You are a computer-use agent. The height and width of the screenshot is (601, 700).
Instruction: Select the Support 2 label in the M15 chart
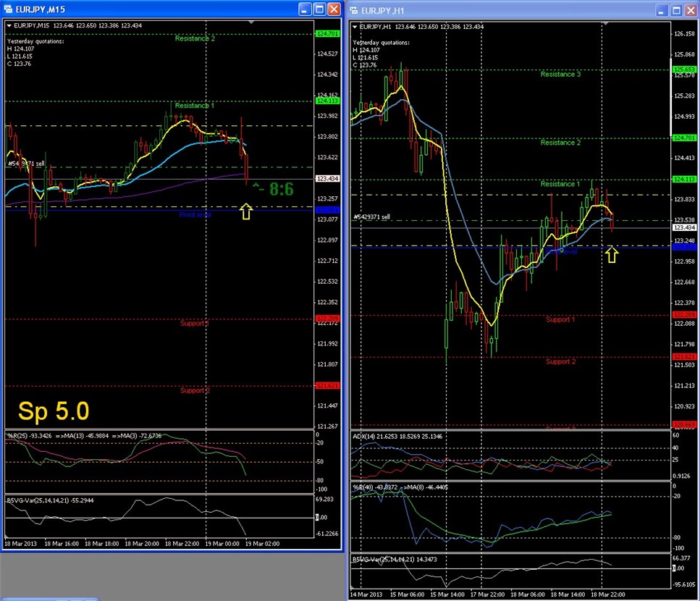[195, 390]
